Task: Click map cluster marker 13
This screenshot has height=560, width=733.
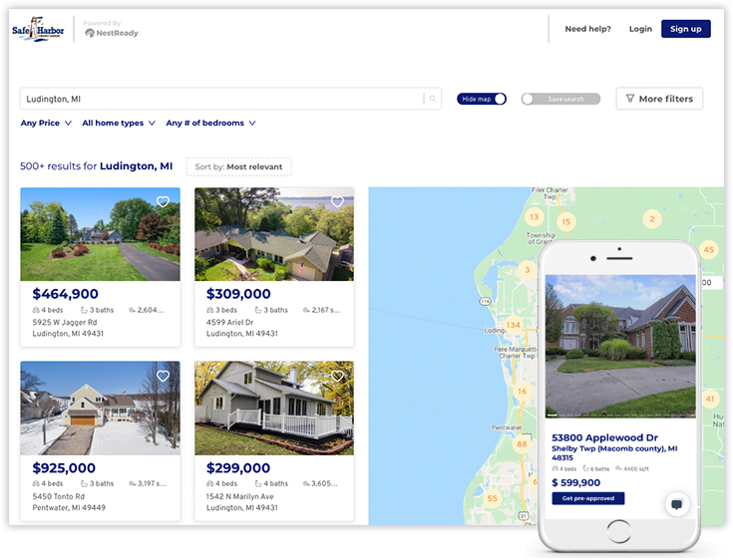Action: click(x=534, y=216)
